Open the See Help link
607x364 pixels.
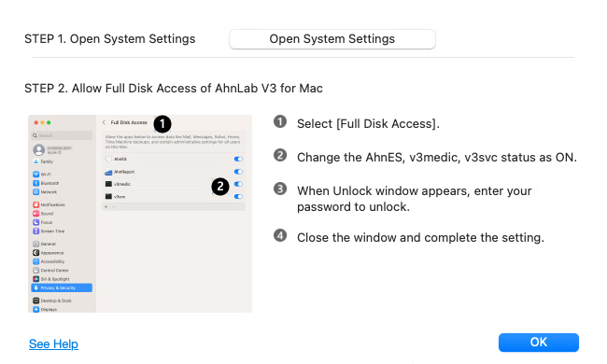53,343
